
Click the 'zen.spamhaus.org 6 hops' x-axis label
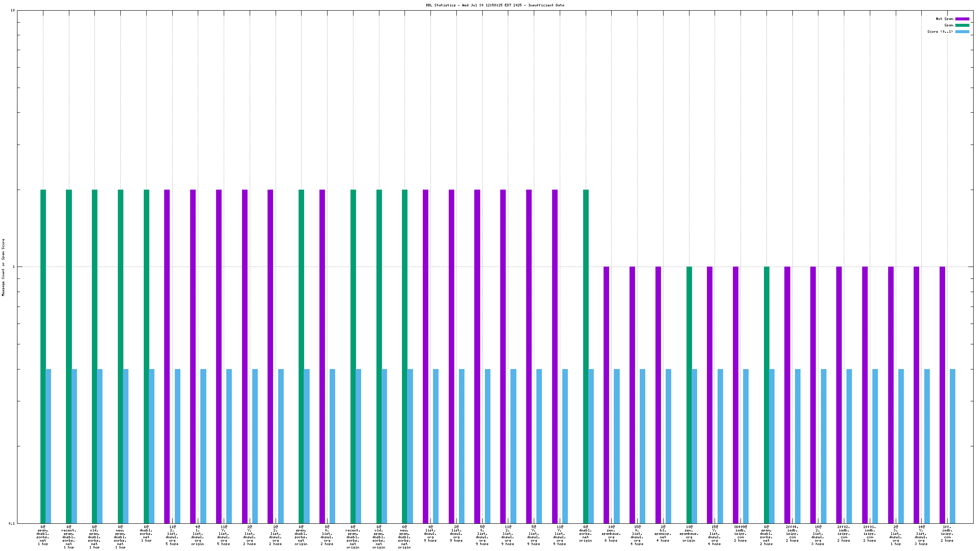pyautogui.click(x=611, y=534)
